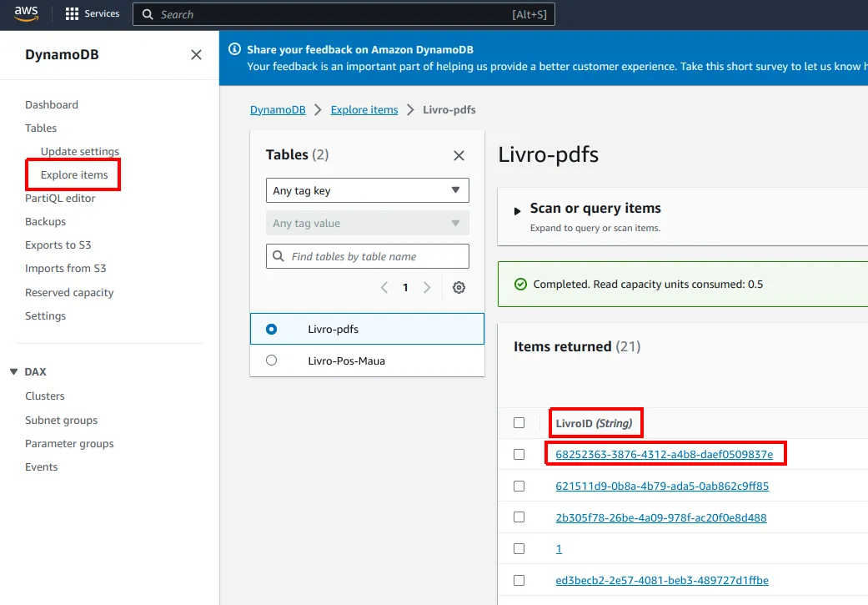The height and width of the screenshot is (605, 868).
Task: Click the AWS logo icon
Action: tap(26, 14)
